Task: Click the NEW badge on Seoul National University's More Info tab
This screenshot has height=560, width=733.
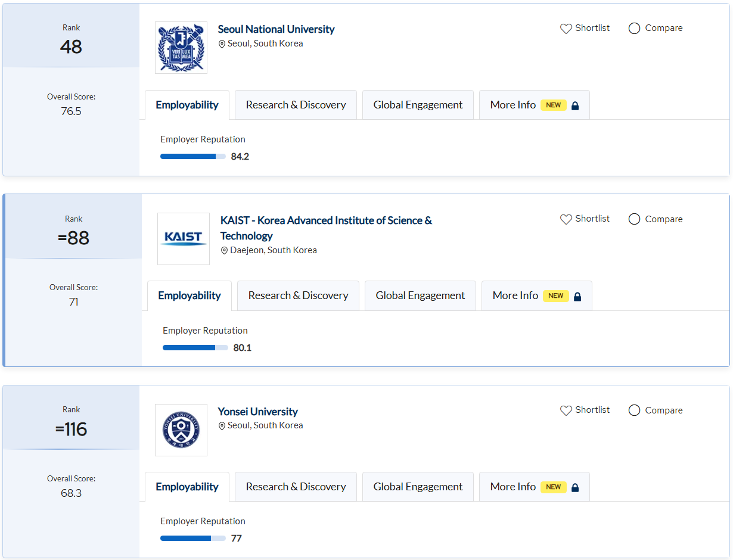Action: pos(554,105)
